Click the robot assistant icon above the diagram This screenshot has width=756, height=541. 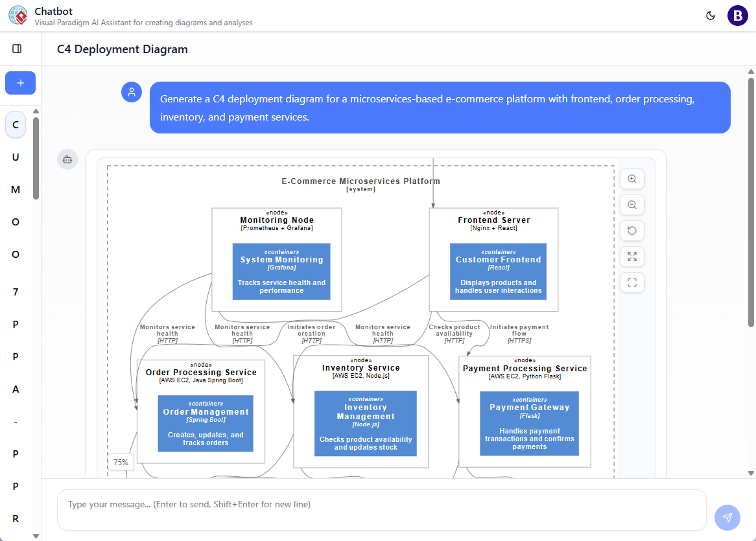click(67, 159)
